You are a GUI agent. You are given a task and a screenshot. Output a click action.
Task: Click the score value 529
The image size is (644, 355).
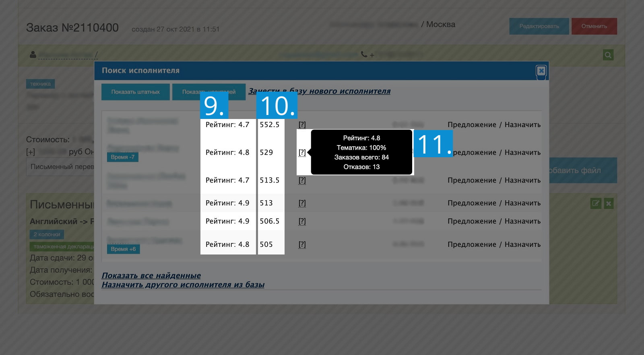pyautogui.click(x=266, y=152)
